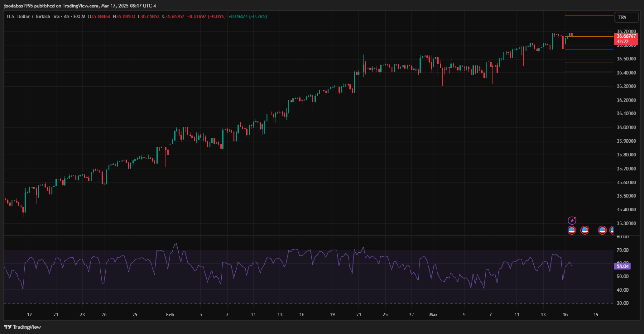The width and height of the screenshot is (644, 334).
Task: Select the blue horizontal level line
Action: tap(588, 50)
